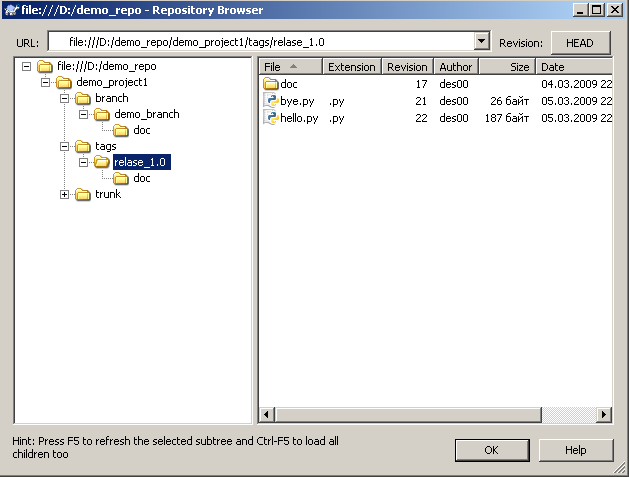The image size is (629, 477).
Task: Click the HEAD revision button
Action: click(580, 43)
